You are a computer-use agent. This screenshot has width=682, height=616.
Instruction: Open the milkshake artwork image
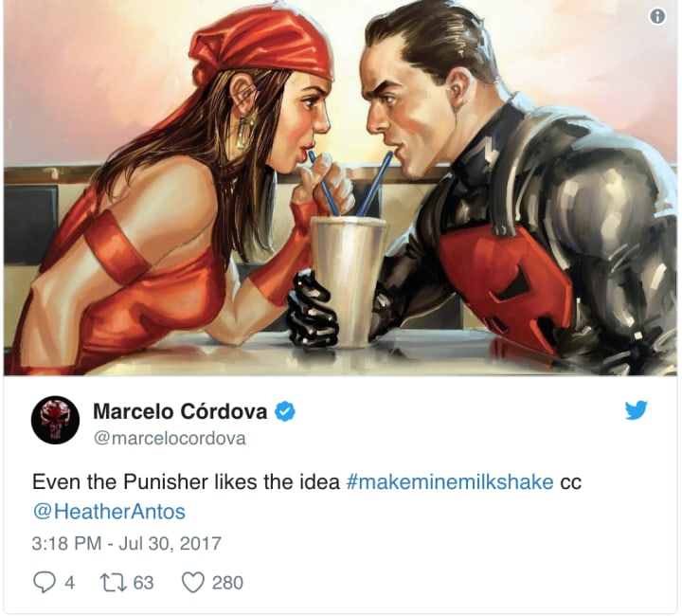pos(340,188)
